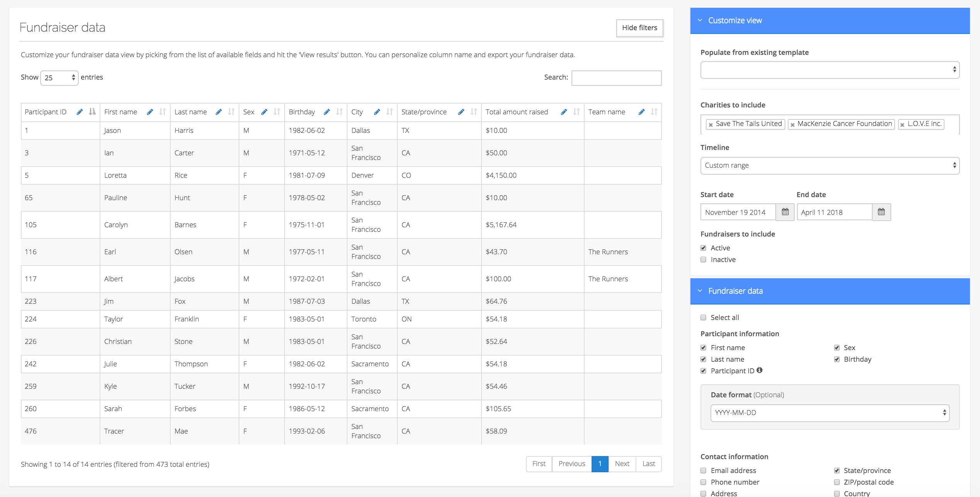The image size is (980, 497).
Task: Change the Show entries count selector
Action: [59, 78]
